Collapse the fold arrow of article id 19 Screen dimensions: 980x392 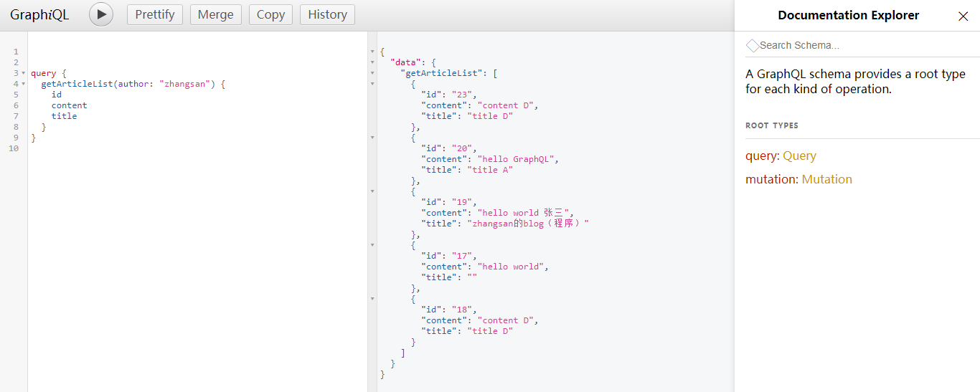[372, 191]
